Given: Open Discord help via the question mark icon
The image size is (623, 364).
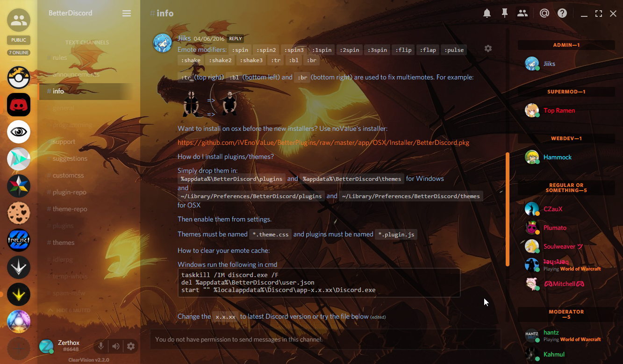Looking at the screenshot, I should [x=562, y=13].
